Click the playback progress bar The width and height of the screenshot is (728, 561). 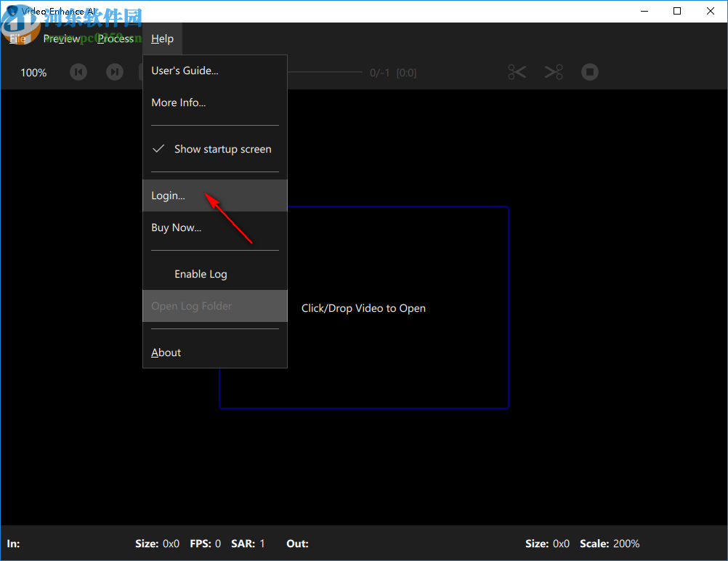pyautogui.click(x=327, y=72)
